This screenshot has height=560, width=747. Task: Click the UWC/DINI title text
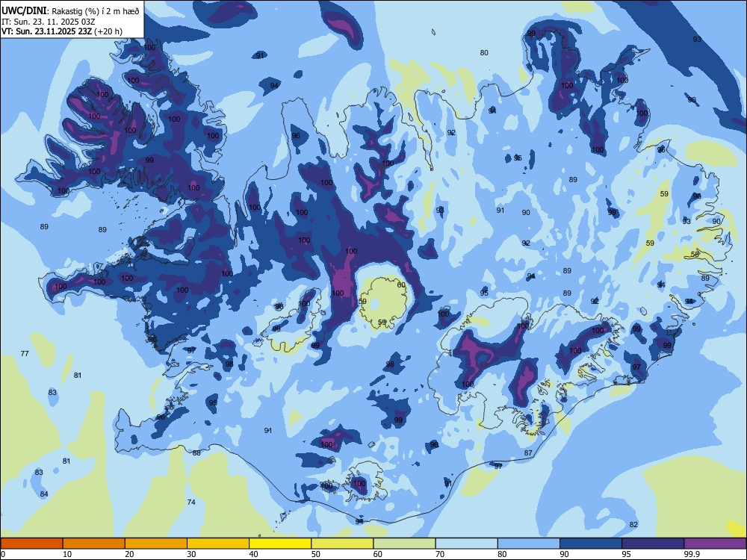click(x=25, y=10)
